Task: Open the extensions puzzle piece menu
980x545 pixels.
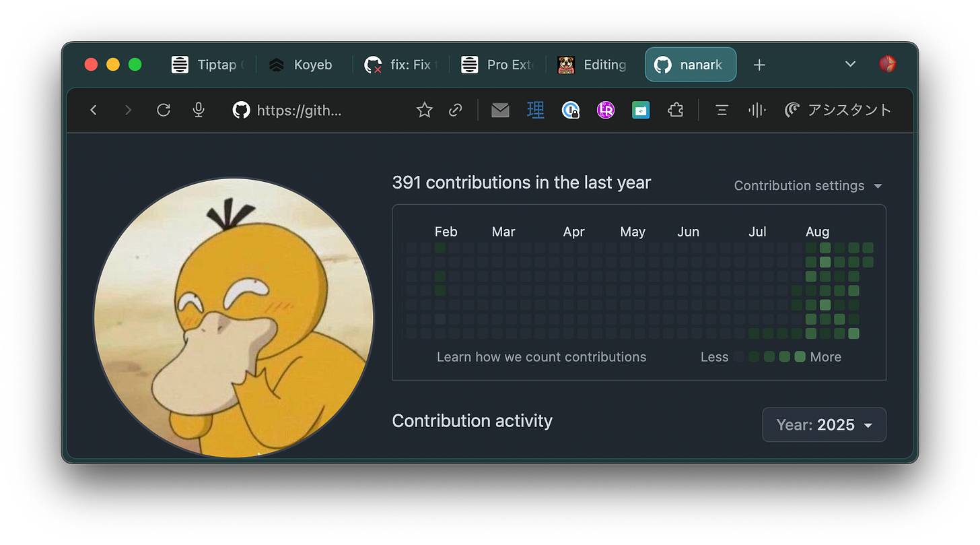Action: [676, 110]
